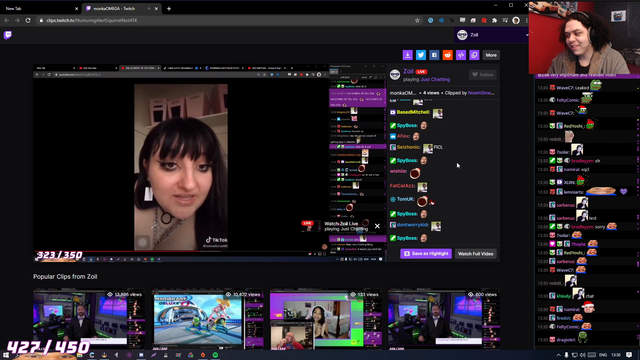
Task: Click wishile username in clip chat
Action: [x=398, y=171]
